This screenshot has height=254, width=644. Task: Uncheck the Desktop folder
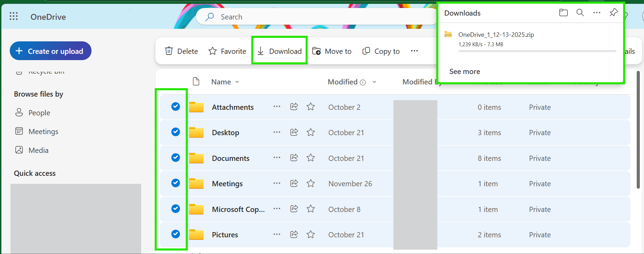[x=176, y=132]
